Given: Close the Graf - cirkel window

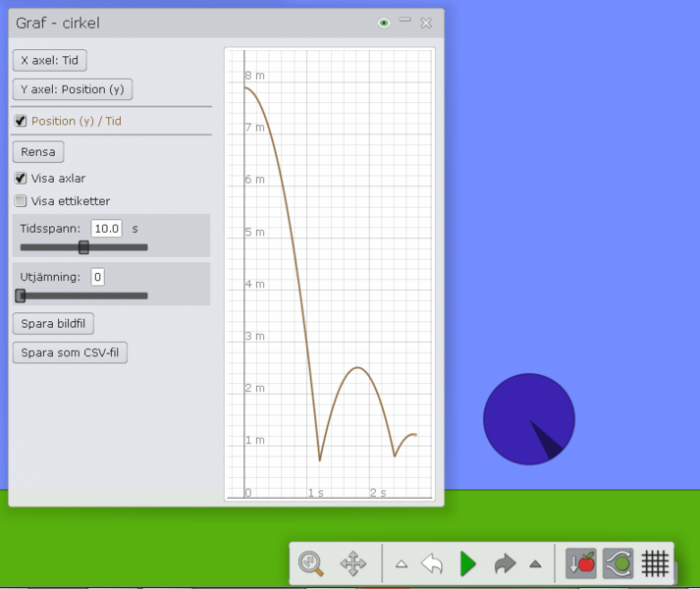Looking at the screenshot, I should tap(426, 23).
